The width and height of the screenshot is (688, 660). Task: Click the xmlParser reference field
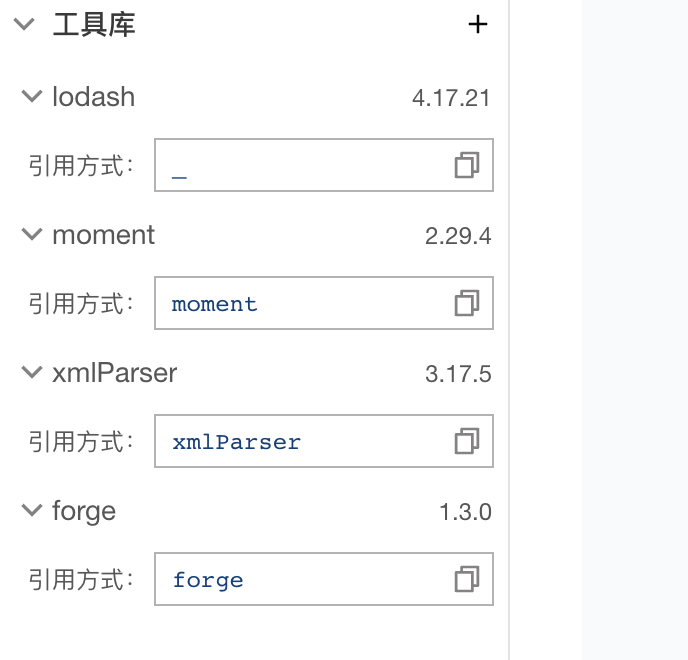pyautogui.click(x=324, y=441)
